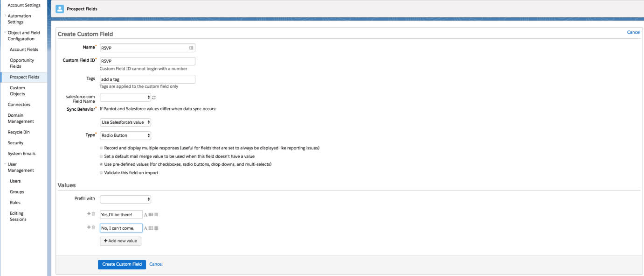Click into the Custom Field ID input

(x=147, y=61)
